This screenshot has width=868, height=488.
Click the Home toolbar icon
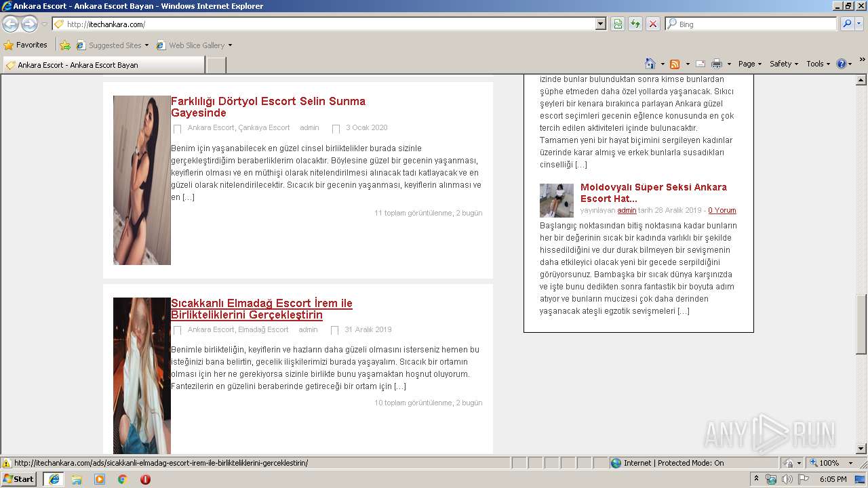coord(650,64)
